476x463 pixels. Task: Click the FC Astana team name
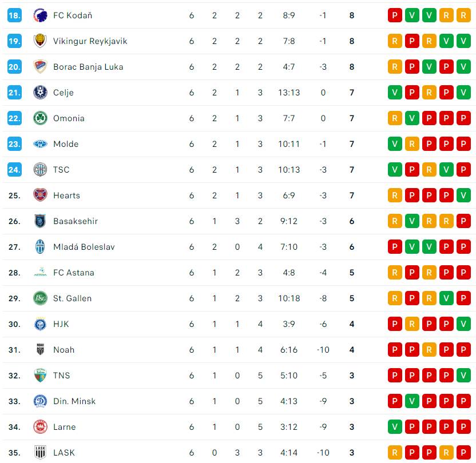pos(74,273)
